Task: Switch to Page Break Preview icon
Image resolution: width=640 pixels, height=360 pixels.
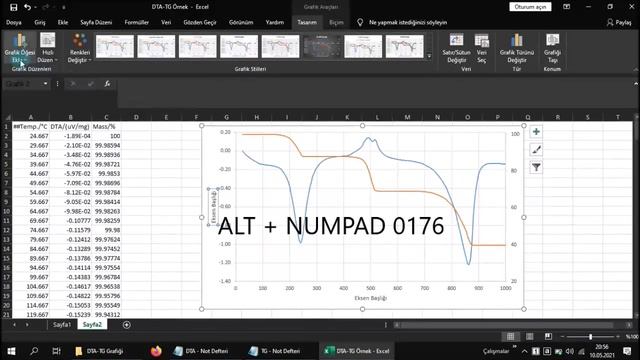Action: (548, 336)
